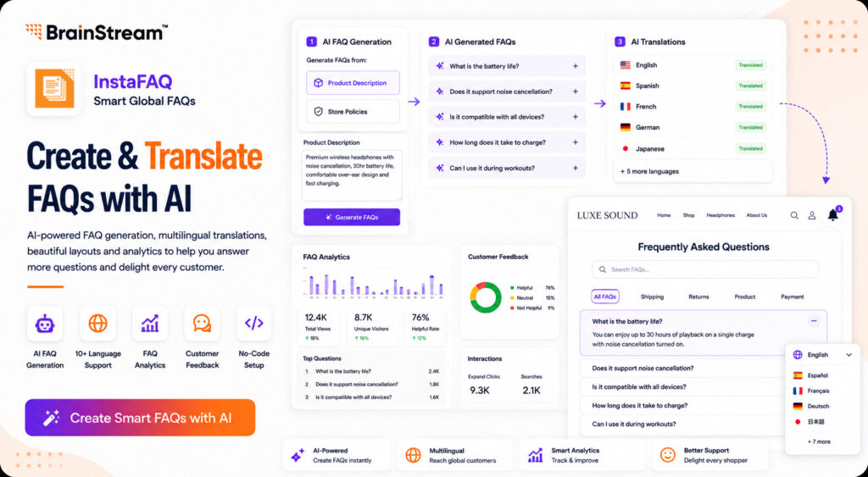Click the shield icon on Store Policies

tap(319, 112)
